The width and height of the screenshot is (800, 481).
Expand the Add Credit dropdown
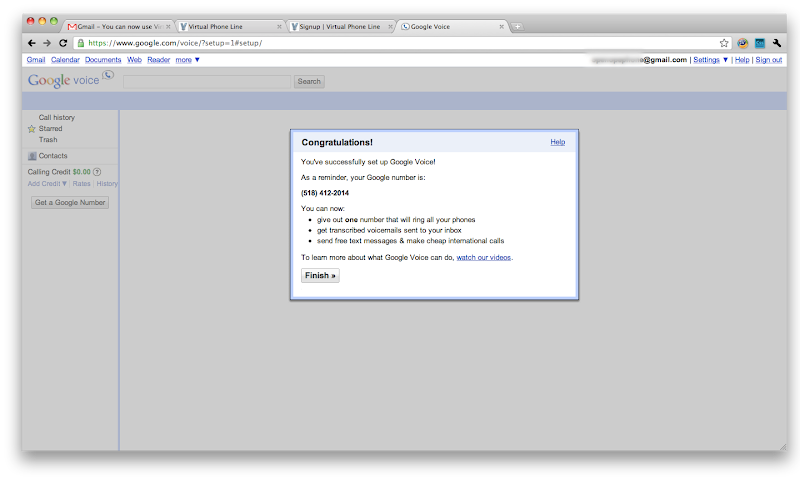[x=47, y=184]
